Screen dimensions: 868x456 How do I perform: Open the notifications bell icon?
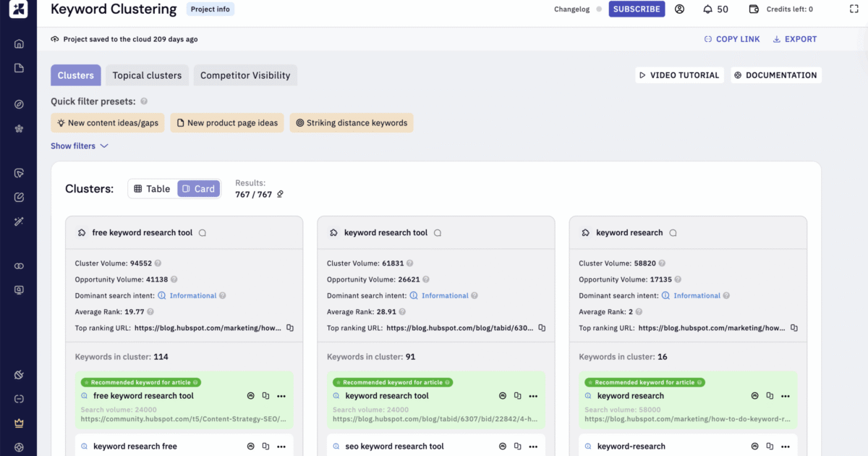point(707,9)
